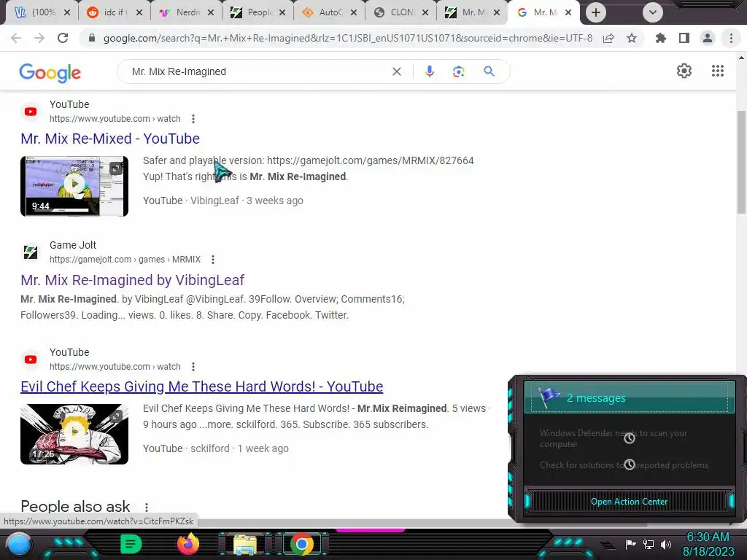Viewport: 747px width, 560px height.
Task: Play the 9:44 video thumbnail
Action: [74, 186]
